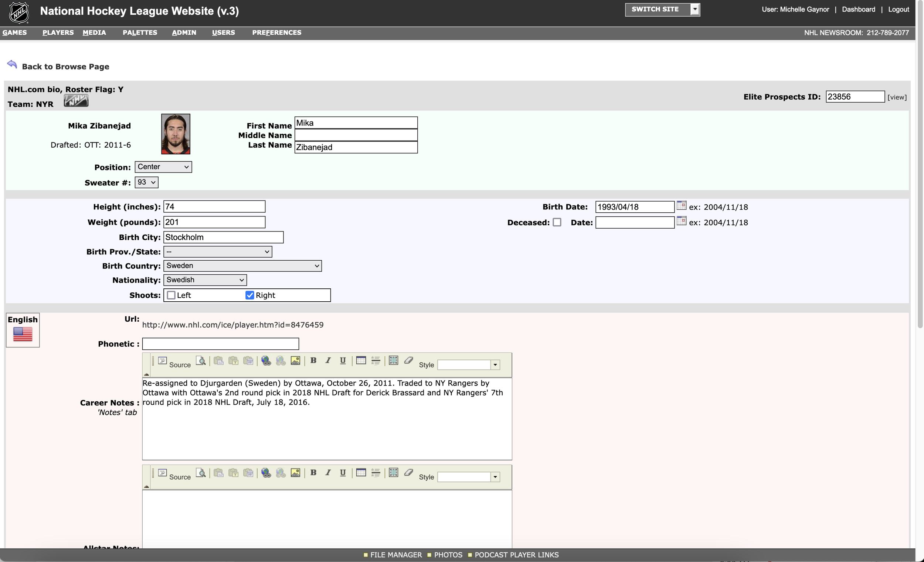Image resolution: width=924 pixels, height=562 pixels.
Task: Click the Phonetic input field
Action: tap(220, 343)
